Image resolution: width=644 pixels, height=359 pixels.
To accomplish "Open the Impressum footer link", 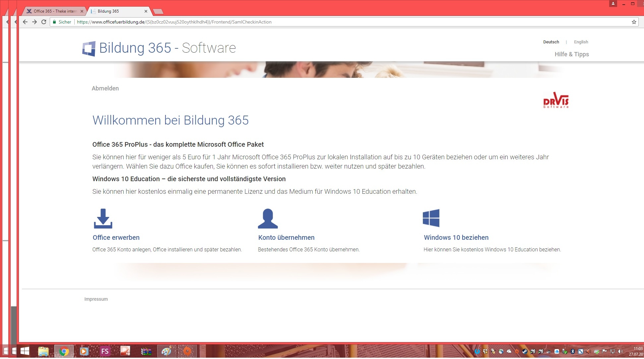I will tap(96, 299).
